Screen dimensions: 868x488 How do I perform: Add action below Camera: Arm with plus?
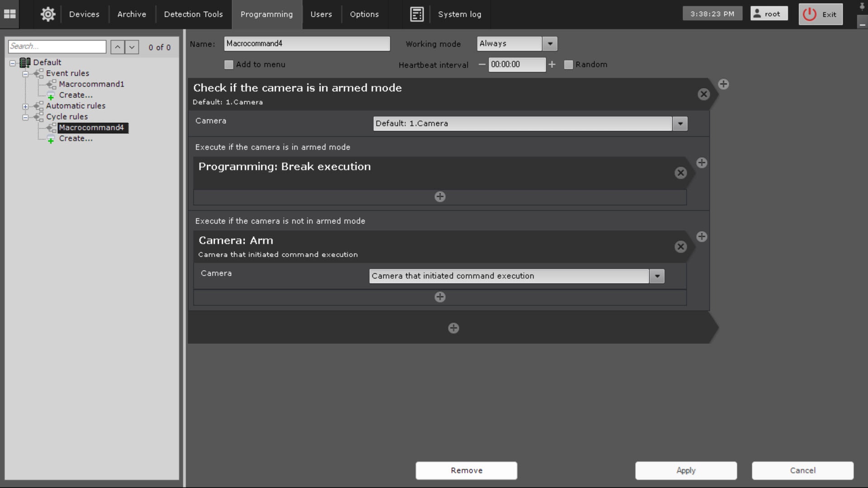pyautogui.click(x=440, y=297)
